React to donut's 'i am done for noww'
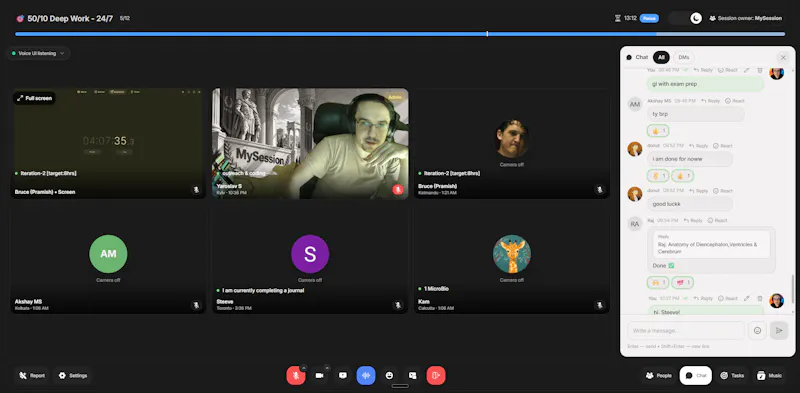This screenshot has width=800, height=393. coord(723,146)
